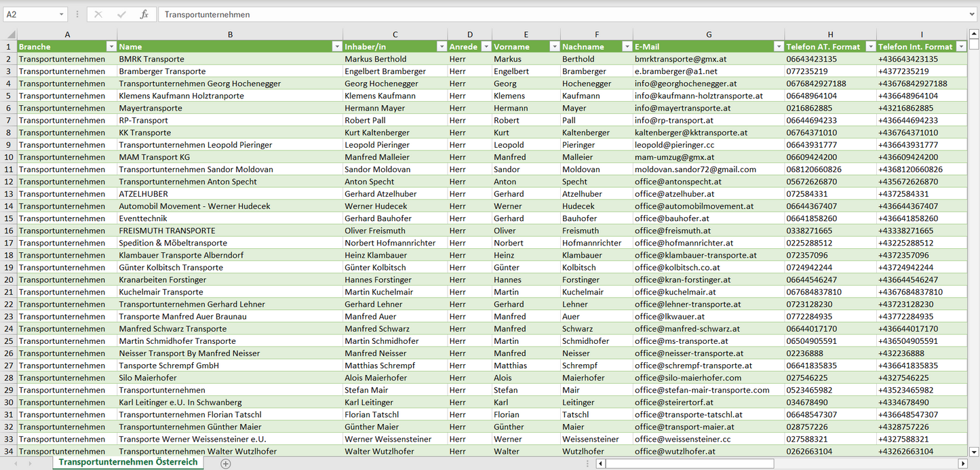Click the Enter checkmark icon in formula bar
The image size is (980, 470).
pyautogui.click(x=121, y=14)
